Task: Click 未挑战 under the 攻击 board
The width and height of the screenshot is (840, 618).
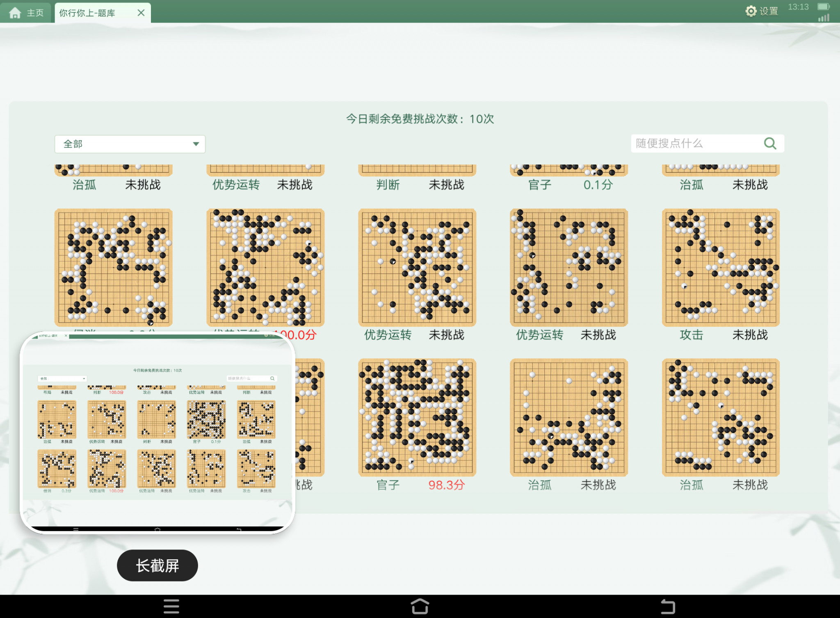Action: point(750,335)
